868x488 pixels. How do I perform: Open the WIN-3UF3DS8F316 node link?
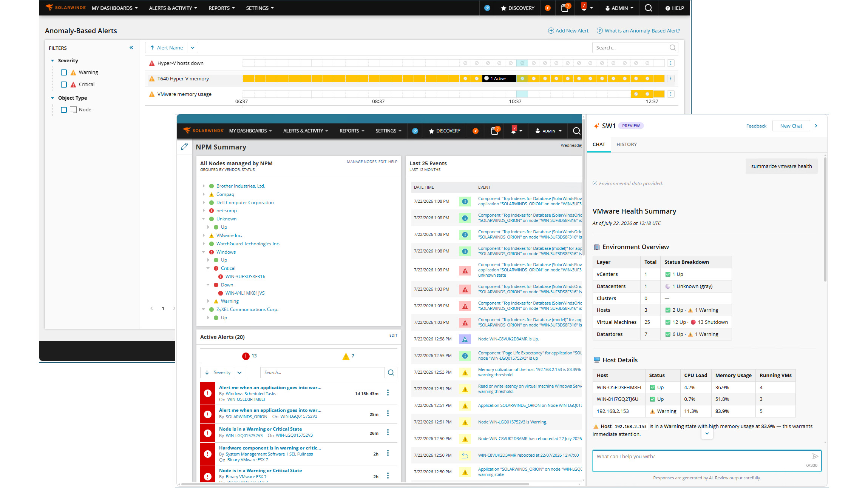click(x=245, y=277)
